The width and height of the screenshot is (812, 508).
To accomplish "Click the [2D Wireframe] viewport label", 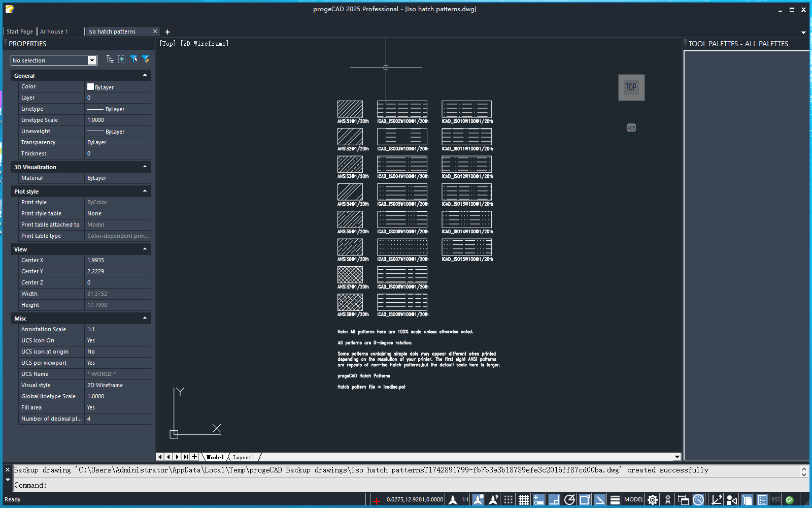I will point(205,44).
